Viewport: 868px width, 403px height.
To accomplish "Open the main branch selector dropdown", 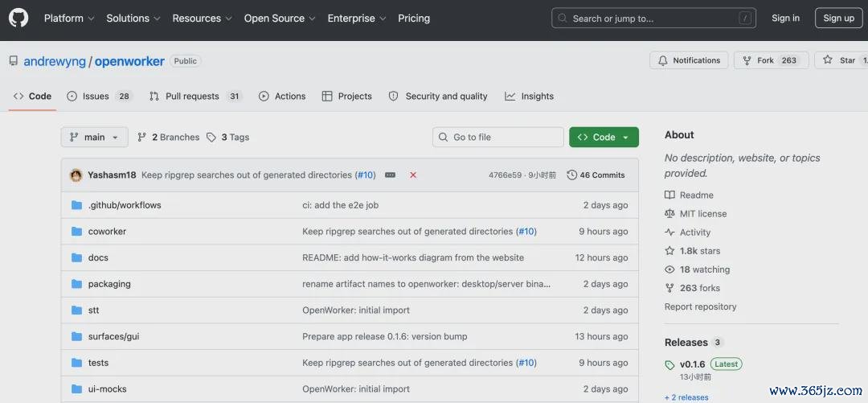I will [x=95, y=137].
